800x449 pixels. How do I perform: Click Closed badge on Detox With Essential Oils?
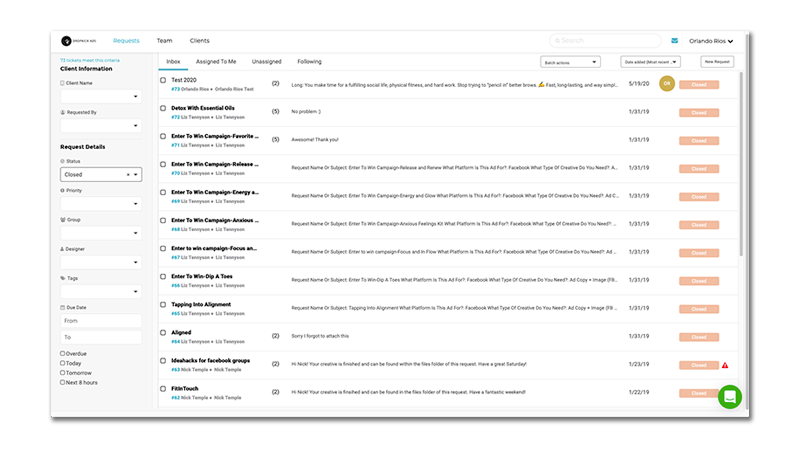point(698,113)
